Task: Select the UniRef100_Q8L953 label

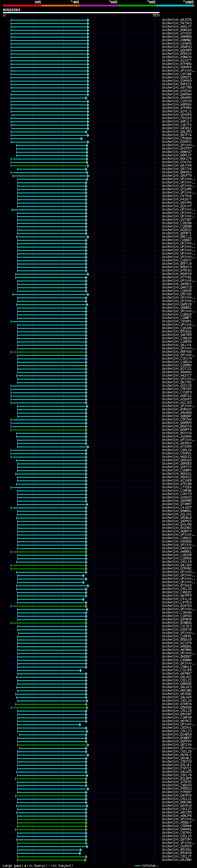Action: [x=177, y=132]
